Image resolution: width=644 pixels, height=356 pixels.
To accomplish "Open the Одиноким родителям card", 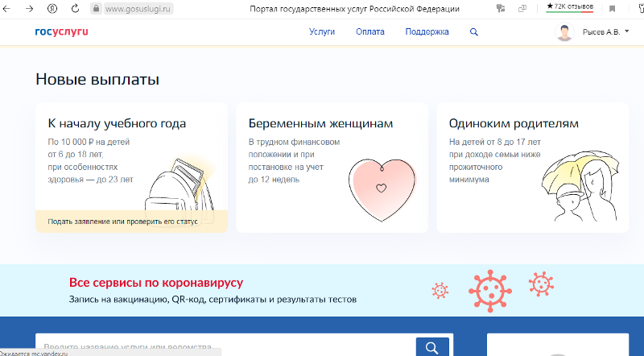I will (x=533, y=168).
